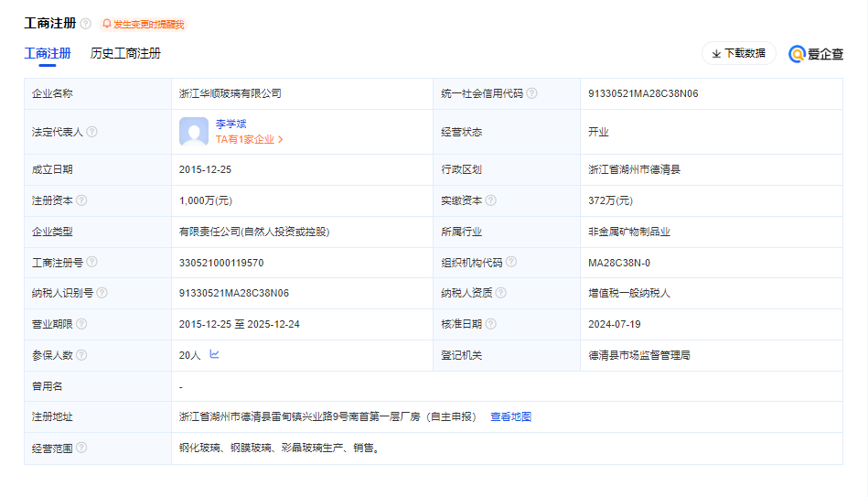Click the 发生变更时提醒我 bell reminder
Image resolution: width=868 pixels, height=497 pixels.
coord(143,24)
